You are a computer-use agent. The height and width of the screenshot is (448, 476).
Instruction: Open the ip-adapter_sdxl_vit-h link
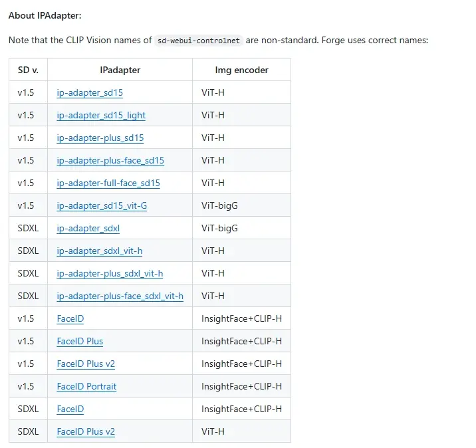(x=100, y=251)
